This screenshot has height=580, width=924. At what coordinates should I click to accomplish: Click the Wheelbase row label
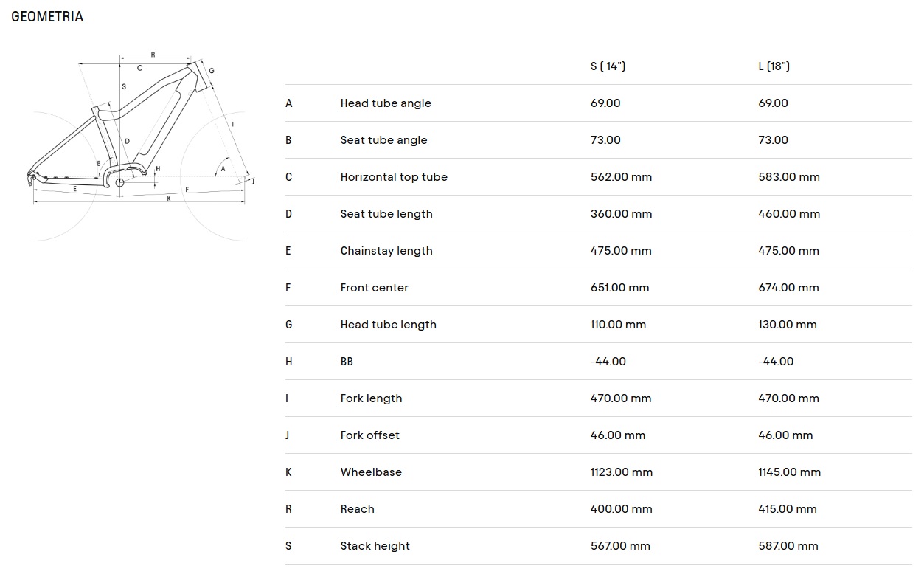tap(371, 472)
